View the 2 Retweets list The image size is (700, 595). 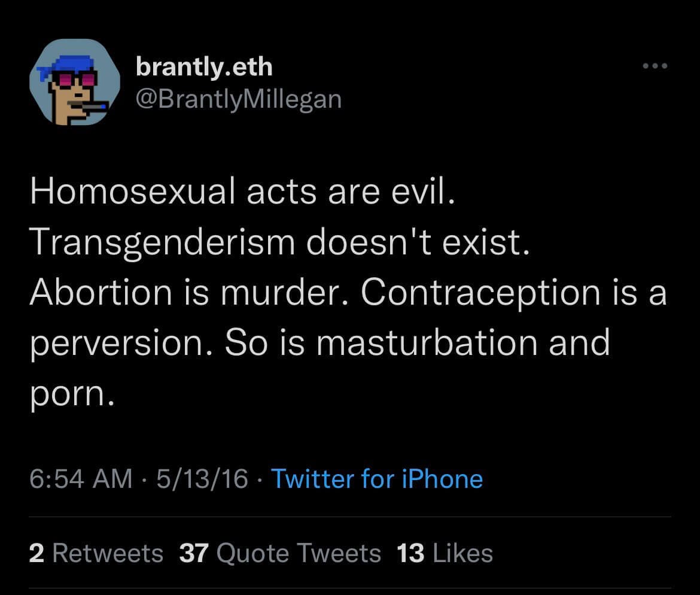click(96, 553)
